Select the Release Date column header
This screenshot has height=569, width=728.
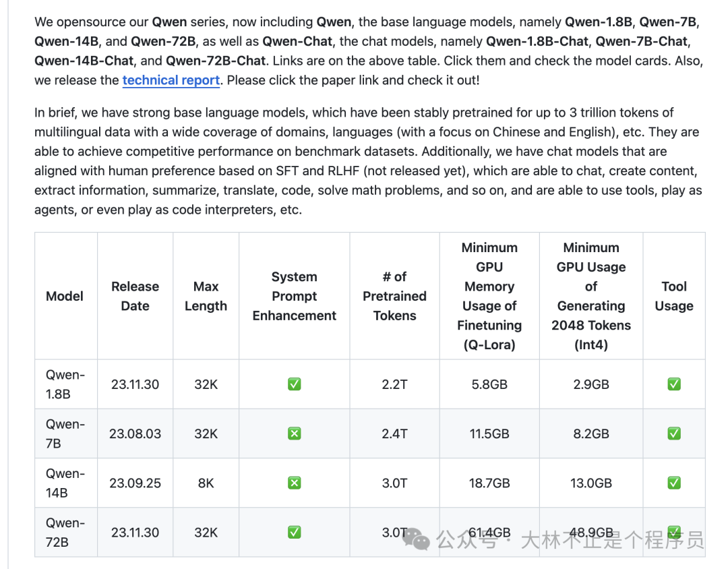point(135,297)
